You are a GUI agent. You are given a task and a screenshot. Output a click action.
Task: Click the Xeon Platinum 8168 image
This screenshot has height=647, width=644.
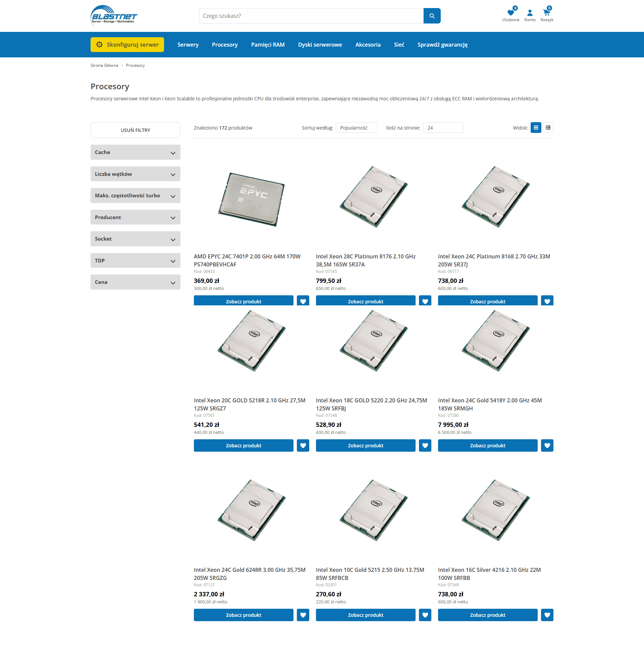pyautogui.click(x=496, y=197)
